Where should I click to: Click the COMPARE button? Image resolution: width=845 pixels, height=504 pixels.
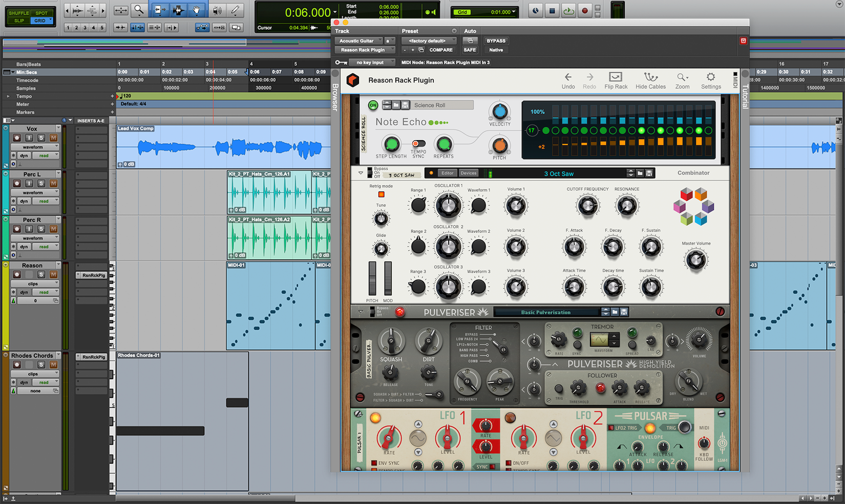click(440, 50)
